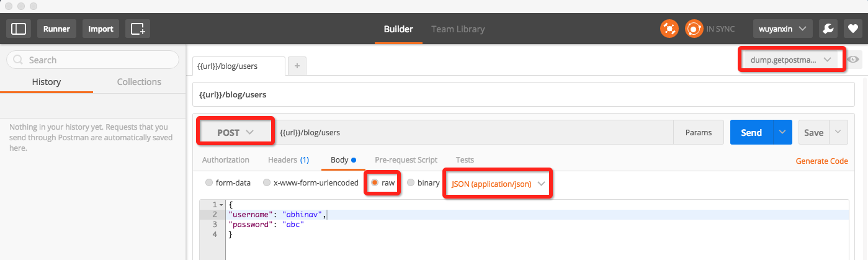Screen dimensions: 868x260
Task: Open the Authorization tab
Action: [226, 160]
